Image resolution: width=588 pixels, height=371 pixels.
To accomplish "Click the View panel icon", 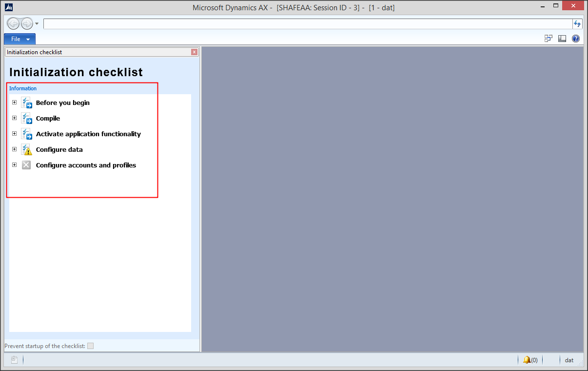I will 562,39.
